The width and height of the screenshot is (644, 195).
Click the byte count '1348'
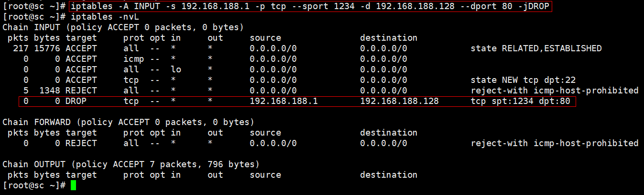(50, 91)
